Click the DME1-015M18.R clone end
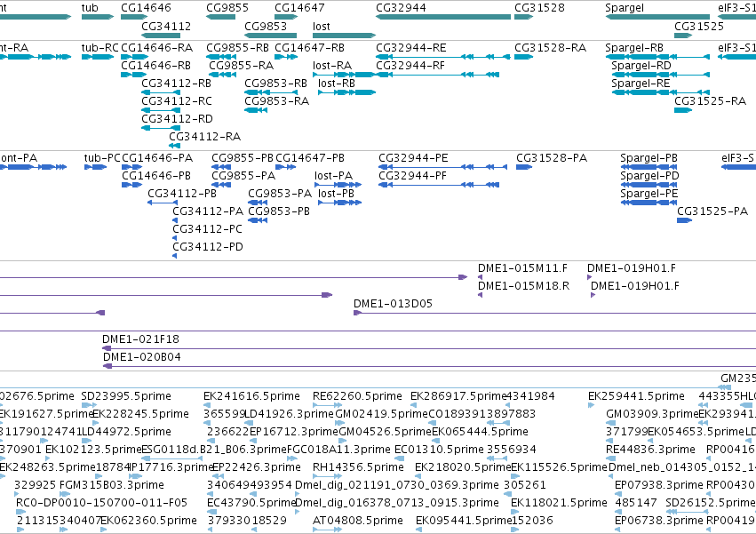This screenshot has height=534, width=756. (x=523, y=286)
